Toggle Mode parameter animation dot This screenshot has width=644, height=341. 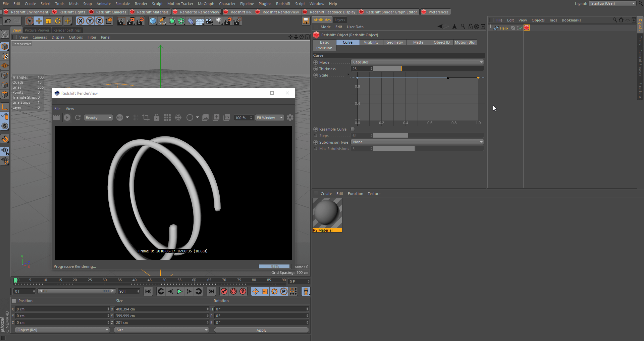(316, 62)
